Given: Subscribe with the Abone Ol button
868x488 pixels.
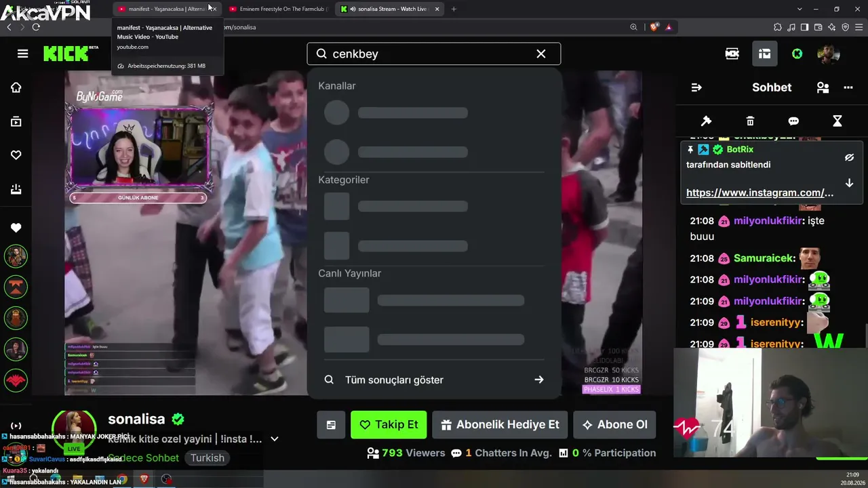Looking at the screenshot, I should click(x=614, y=425).
